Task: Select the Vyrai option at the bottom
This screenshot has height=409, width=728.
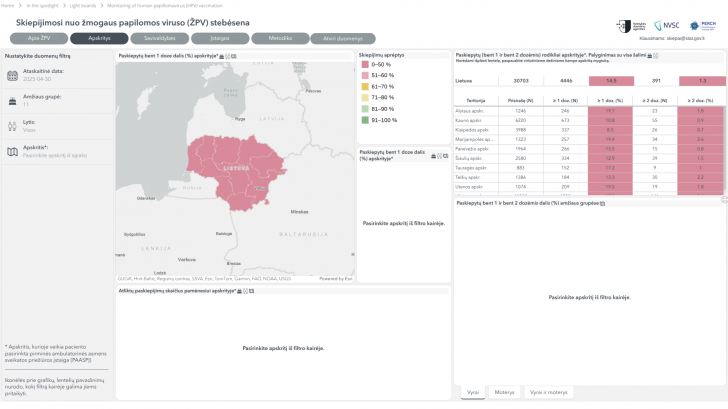Action: coord(473,392)
